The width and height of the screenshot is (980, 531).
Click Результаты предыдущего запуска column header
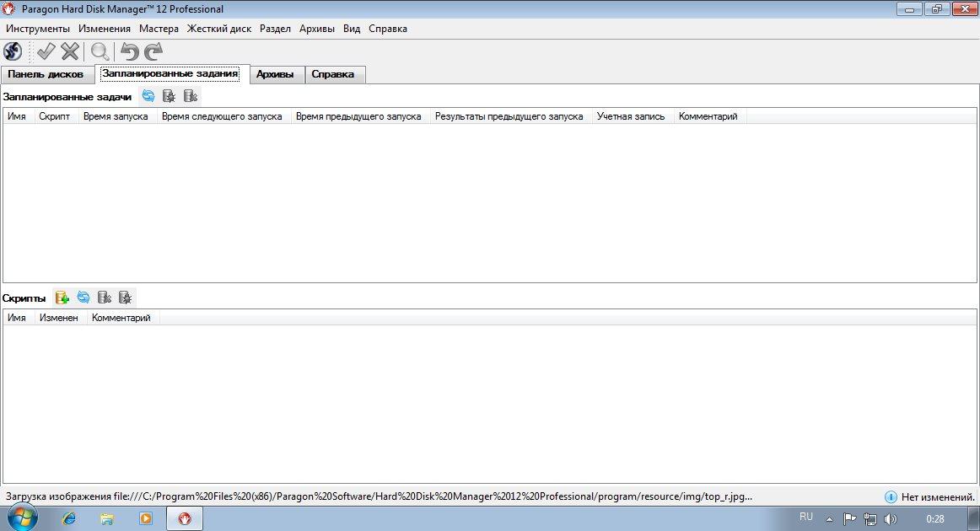[x=509, y=116]
